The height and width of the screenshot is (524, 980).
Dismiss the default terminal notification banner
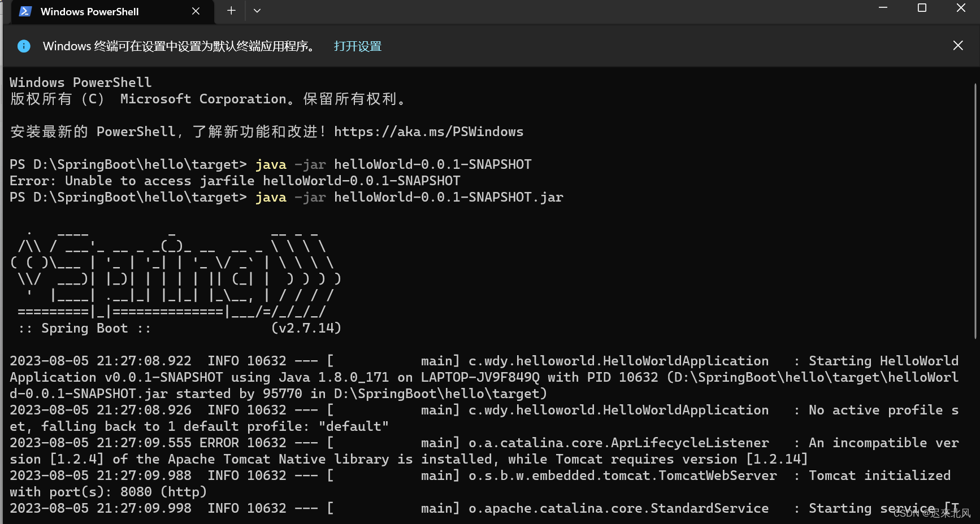pyautogui.click(x=958, y=45)
